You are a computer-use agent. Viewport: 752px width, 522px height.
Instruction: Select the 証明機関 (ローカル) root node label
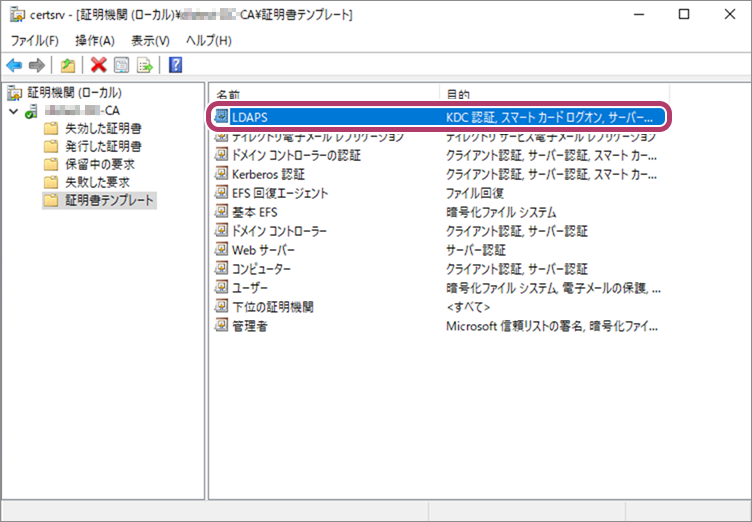tap(74, 93)
